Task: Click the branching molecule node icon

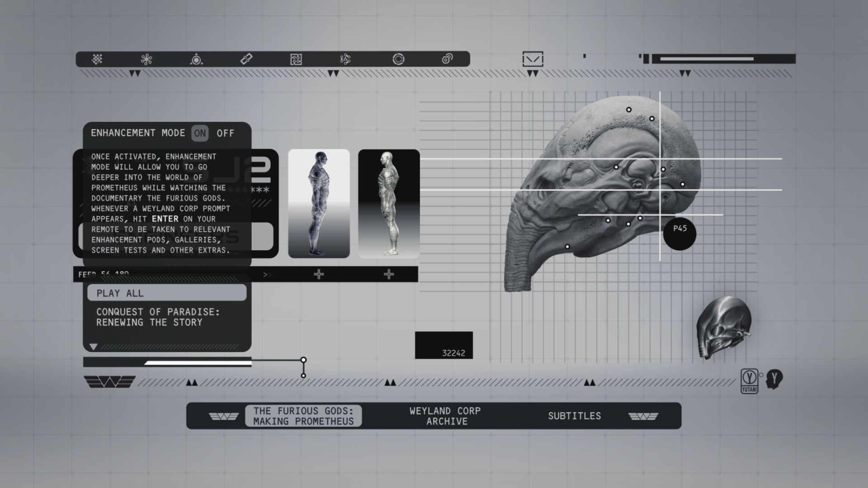Action: [146, 59]
